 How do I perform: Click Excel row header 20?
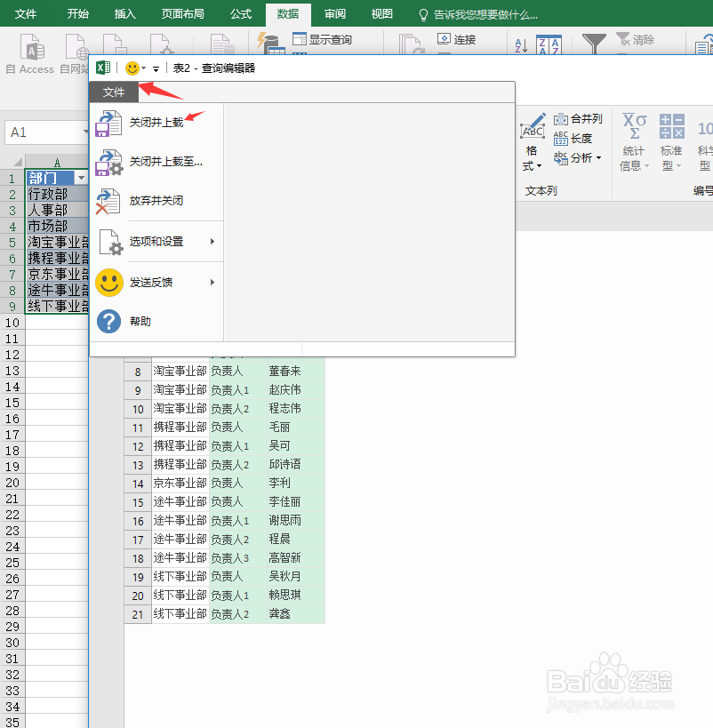pyautogui.click(x=12, y=483)
